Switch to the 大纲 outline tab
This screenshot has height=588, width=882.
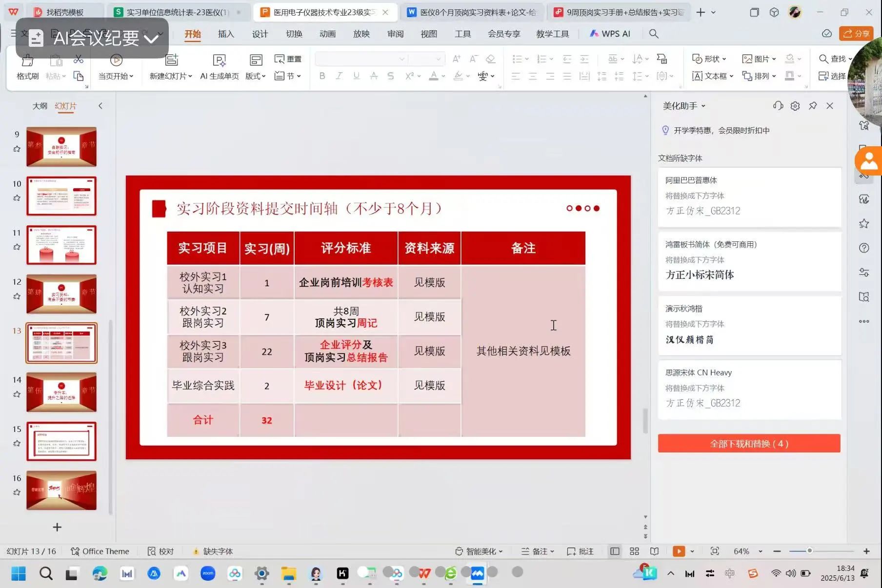click(x=40, y=106)
